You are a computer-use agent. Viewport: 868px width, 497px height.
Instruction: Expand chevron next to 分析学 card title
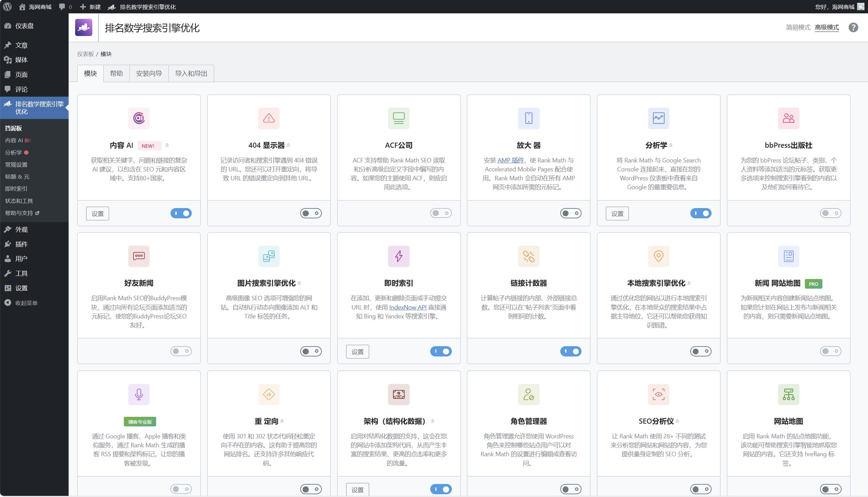pos(671,145)
